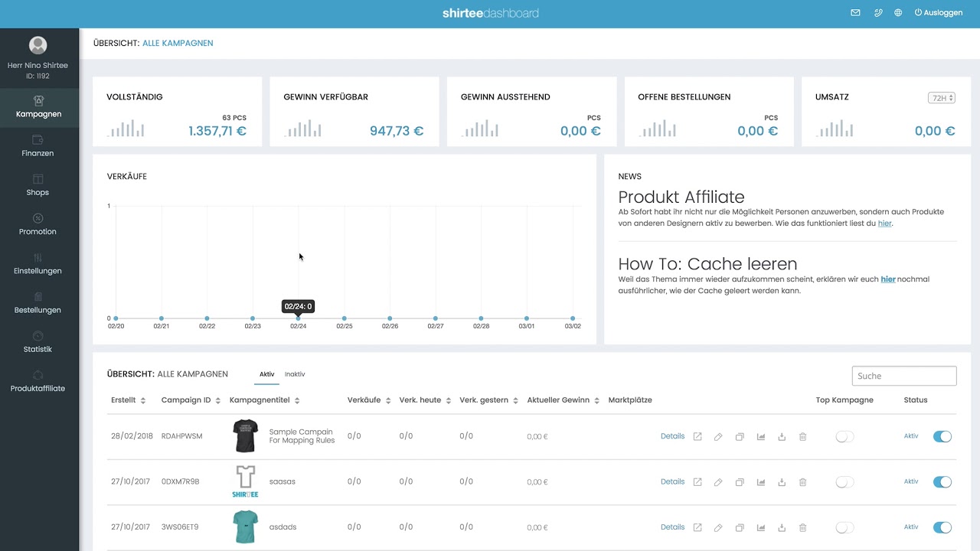
Task: Follow the 'hier' link in Produkt Affiliate news
Action: pos(884,223)
